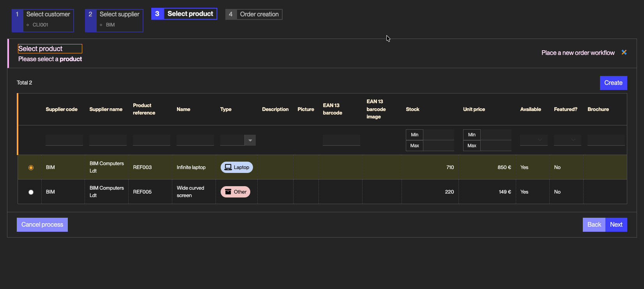Focus the Stock Min filter field
Image resolution: width=644 pixels, height=289 pixels.
(439, 135)
